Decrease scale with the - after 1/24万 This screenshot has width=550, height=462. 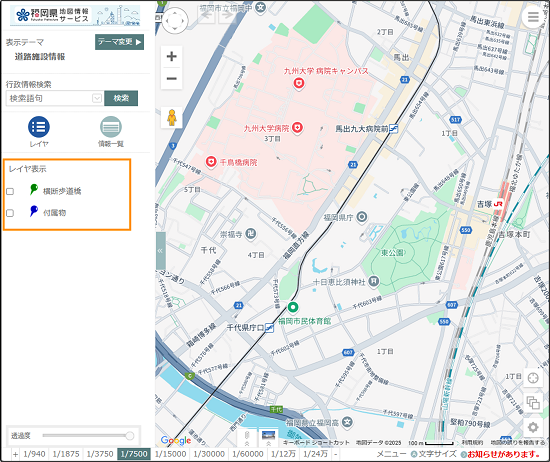pyautogui.click(x=335, y=454)
